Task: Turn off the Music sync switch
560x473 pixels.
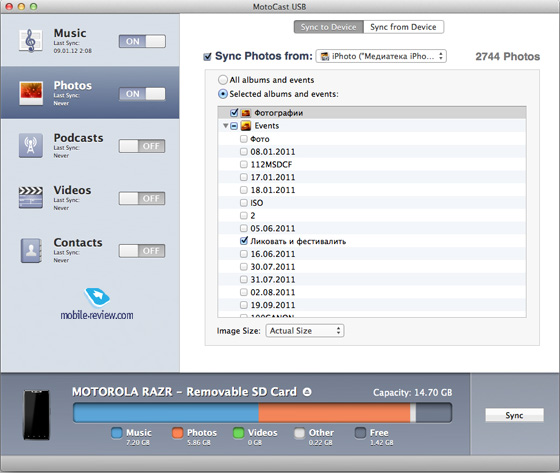Action: point(142,41)
